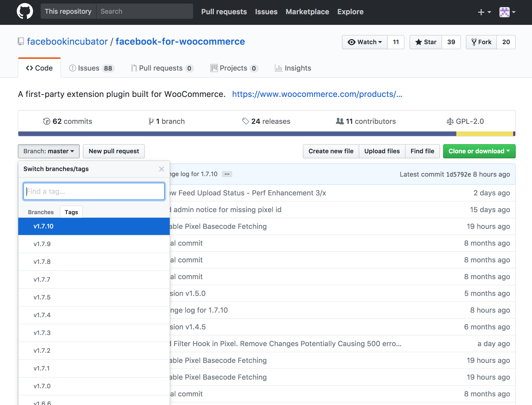Open the 24 releases tag link
This screenshot has width=532, height=405.
[x=266, y=121]
